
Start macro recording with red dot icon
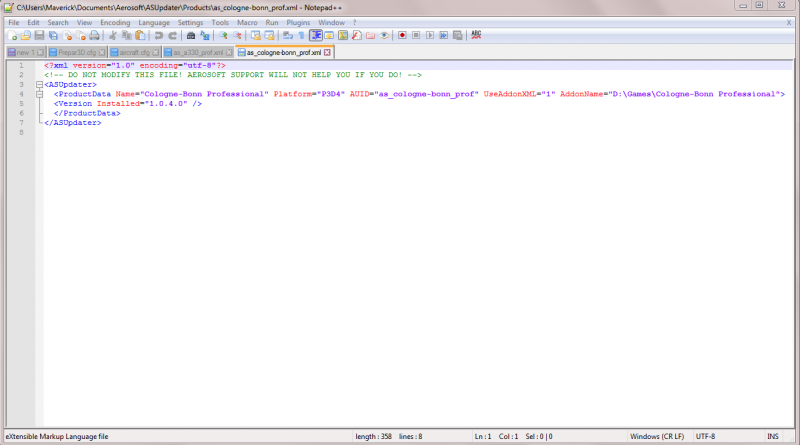click(x=402, y=35)
